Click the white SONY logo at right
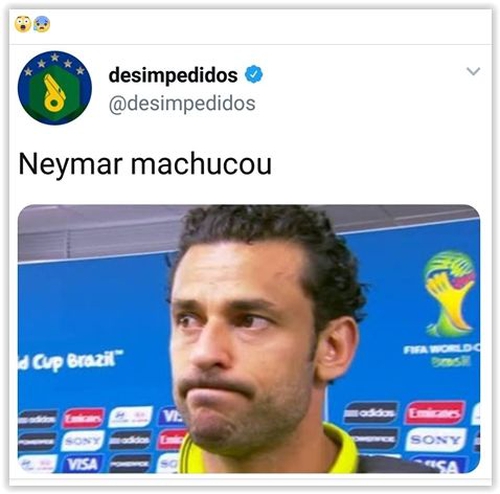Screen dimensions: 500x494 [436, 440]
